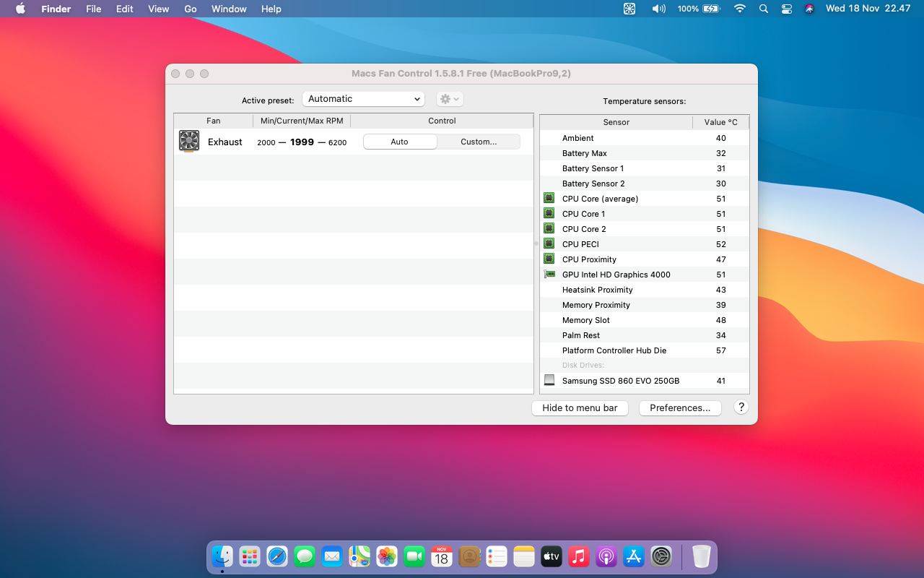Viewport: 924px width, 578px height.
Task: Open System Preferences from the Dock
Action: pos(661,556)
